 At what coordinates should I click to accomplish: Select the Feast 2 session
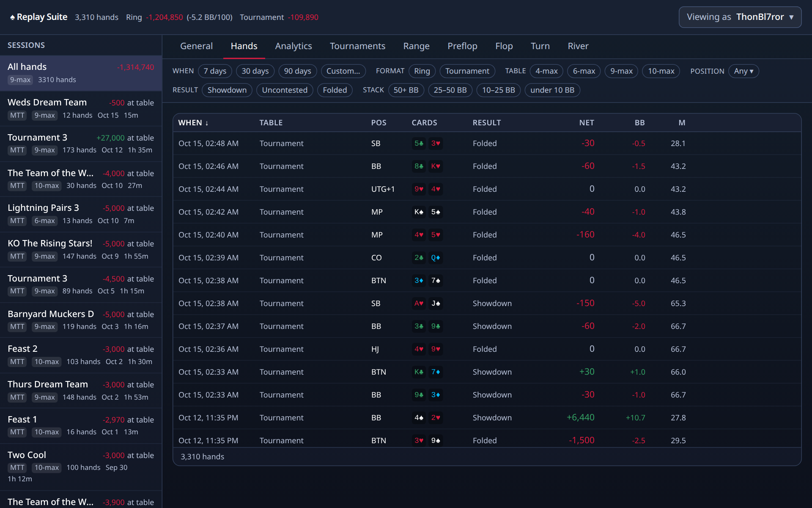tap(81, 355)
